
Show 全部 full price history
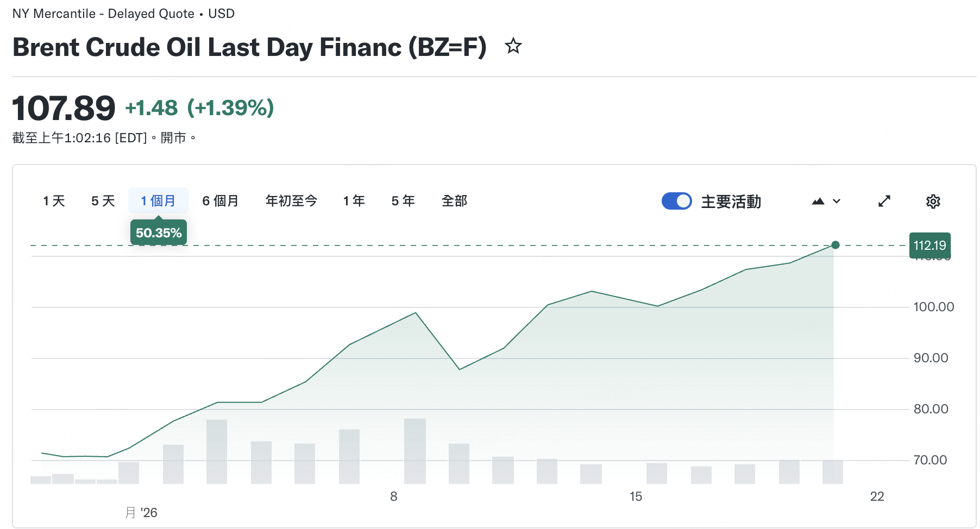coord(454,201)
